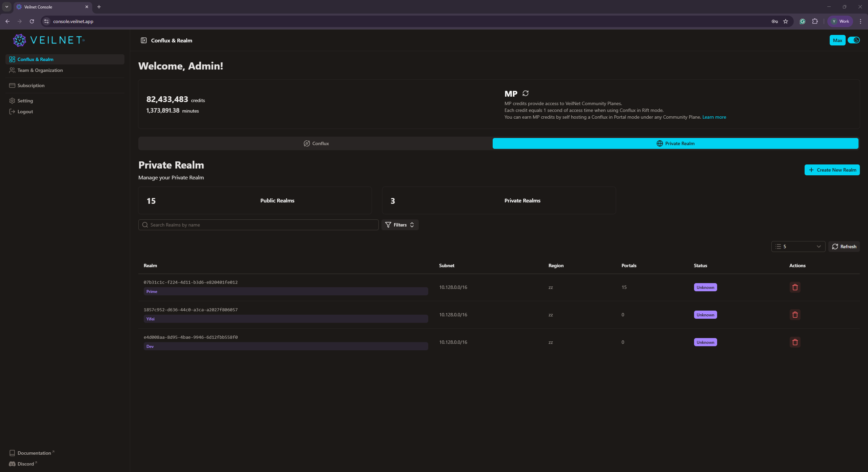The image size is (868, 472).
Task: Click the MP credits refresh icon
Action: click(526, 93)
